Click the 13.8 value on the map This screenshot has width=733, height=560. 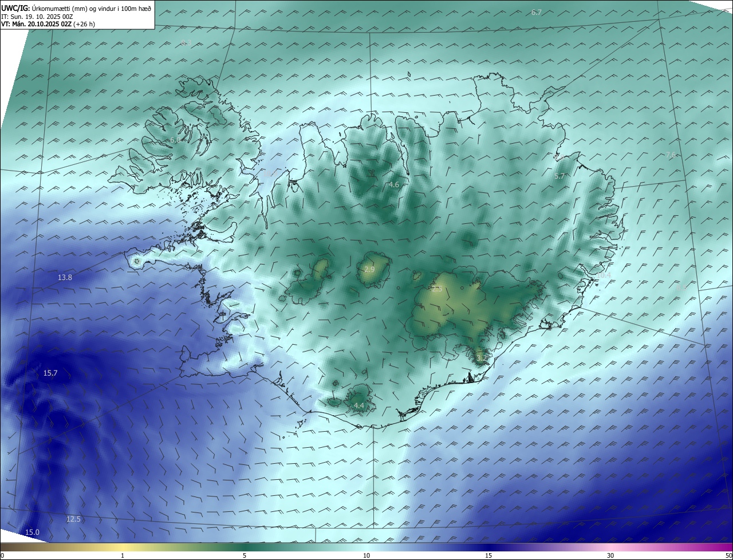65,278
